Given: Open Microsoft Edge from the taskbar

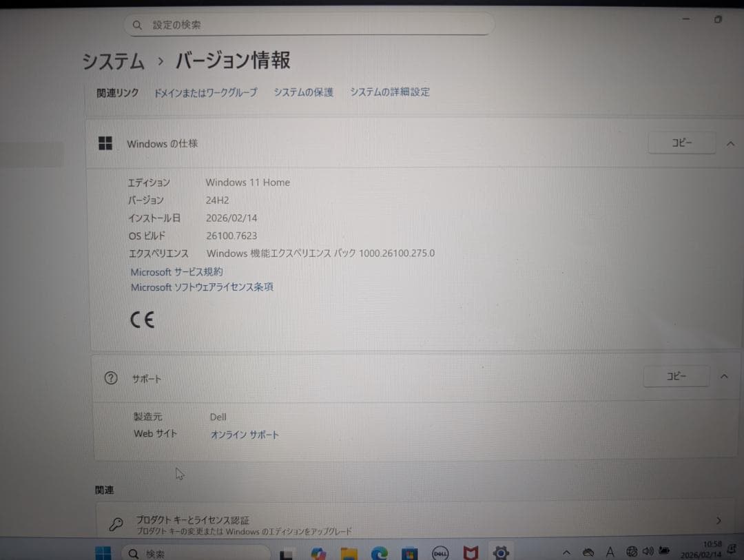Looking at the screenshot, I should pyautogui.click(x=379, y=552).
